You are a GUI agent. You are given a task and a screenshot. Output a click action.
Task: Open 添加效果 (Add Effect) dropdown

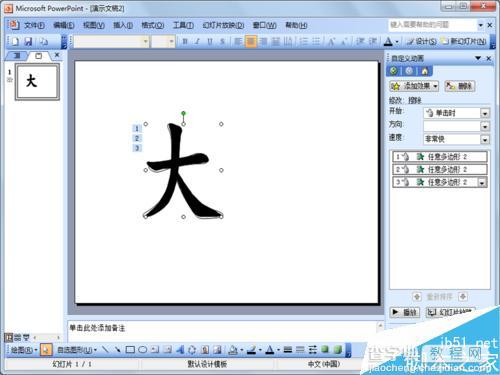click(x=414, y=86)
